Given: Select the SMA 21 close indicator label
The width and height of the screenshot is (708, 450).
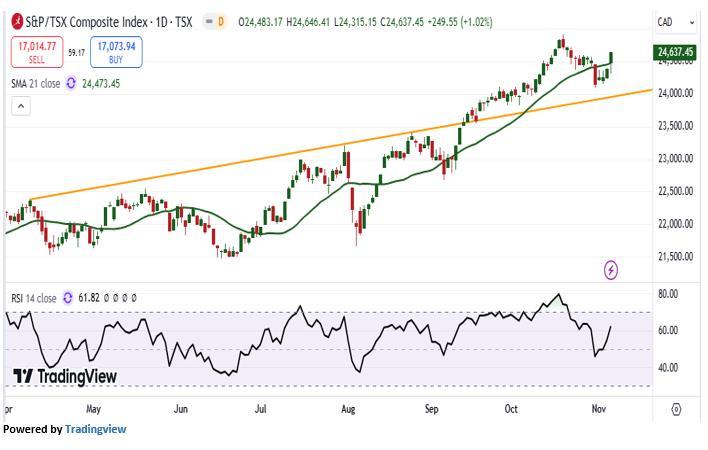Looking at the screenshot, I should (x=35, y=84).
